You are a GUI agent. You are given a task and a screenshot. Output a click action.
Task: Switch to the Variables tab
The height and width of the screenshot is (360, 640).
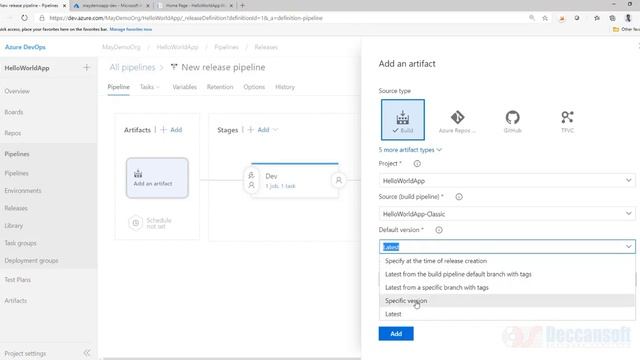pyautogui.click(x=184, y=87)
